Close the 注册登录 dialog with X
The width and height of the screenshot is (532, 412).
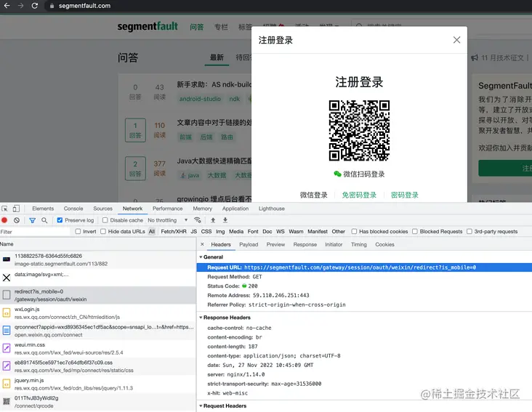tap(456, 40)
